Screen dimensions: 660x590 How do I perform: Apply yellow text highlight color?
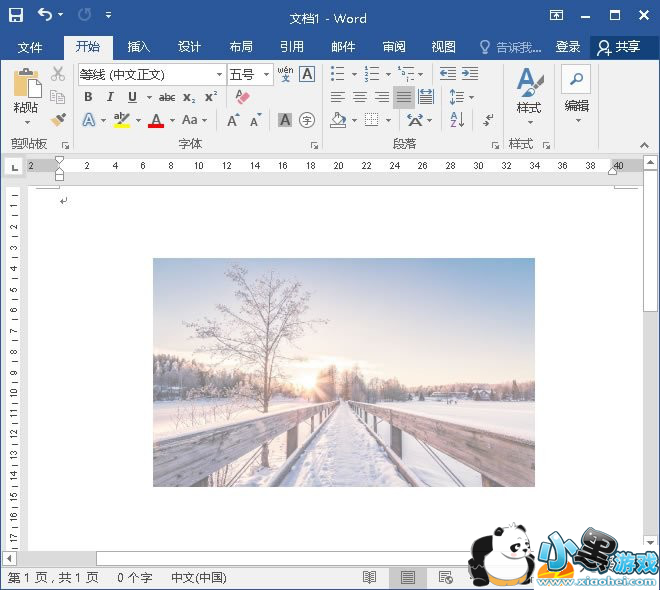click(x=122, y=120)
